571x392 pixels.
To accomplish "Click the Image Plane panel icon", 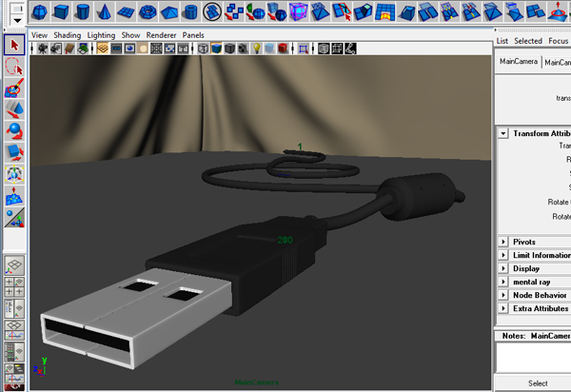I will [x=83, y=49].
